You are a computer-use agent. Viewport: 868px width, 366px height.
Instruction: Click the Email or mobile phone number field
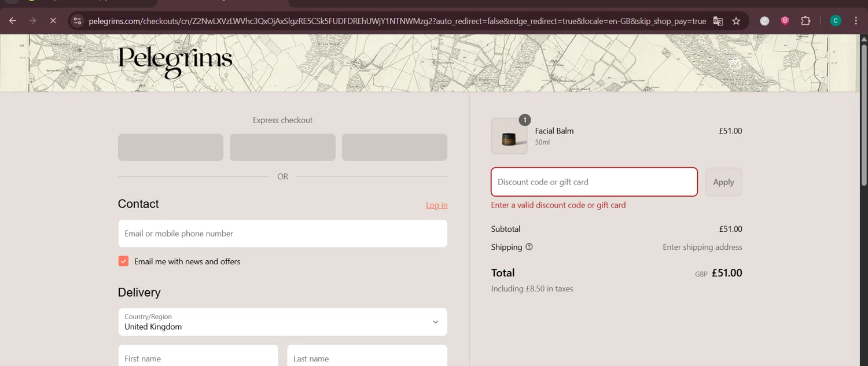click(283, 234)
